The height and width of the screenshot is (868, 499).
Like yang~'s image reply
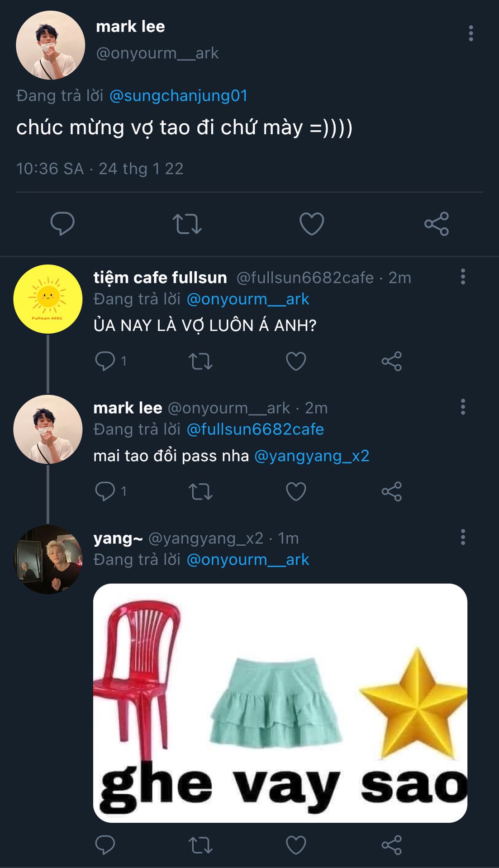point(296,845)
